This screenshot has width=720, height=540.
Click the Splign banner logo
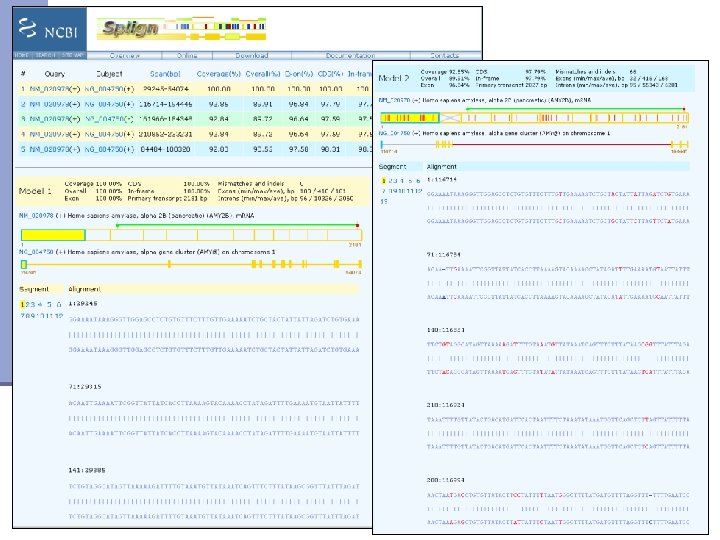pyautogui.click(x=181, y=28)
